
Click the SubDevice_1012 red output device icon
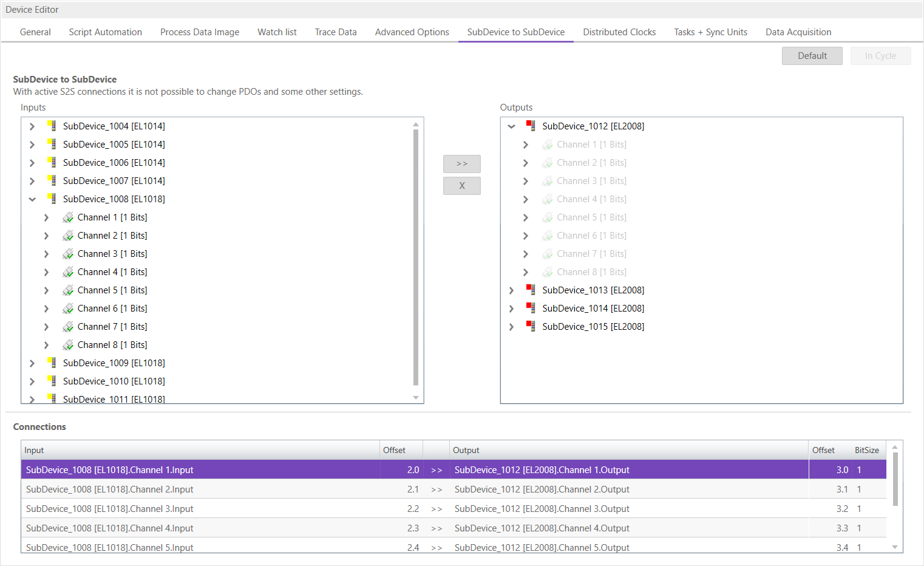pos(531,126)
